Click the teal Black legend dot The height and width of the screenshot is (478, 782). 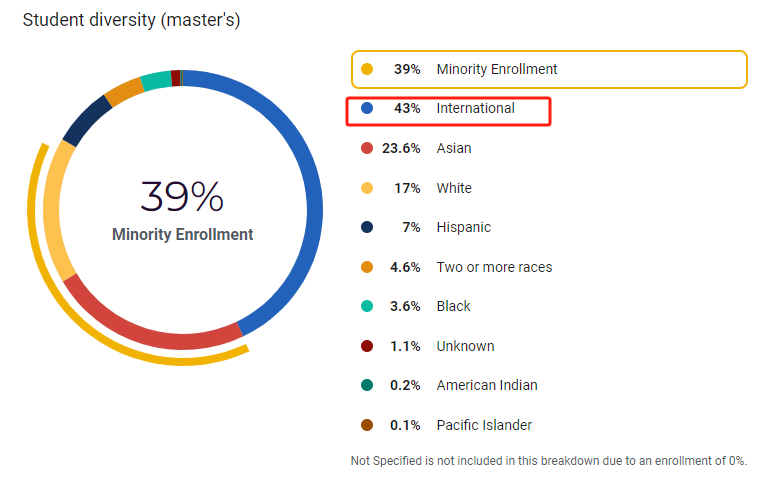point(367,306)
